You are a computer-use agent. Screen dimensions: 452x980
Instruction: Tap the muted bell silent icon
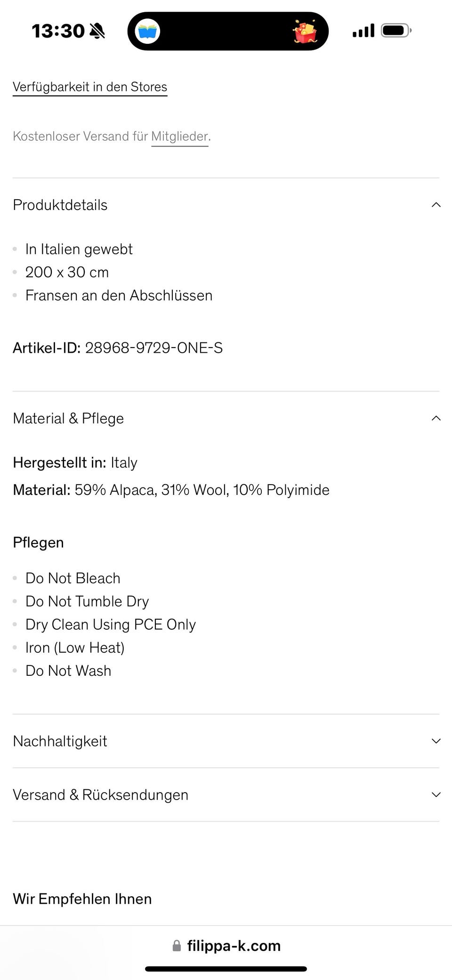tap(97, 31)
